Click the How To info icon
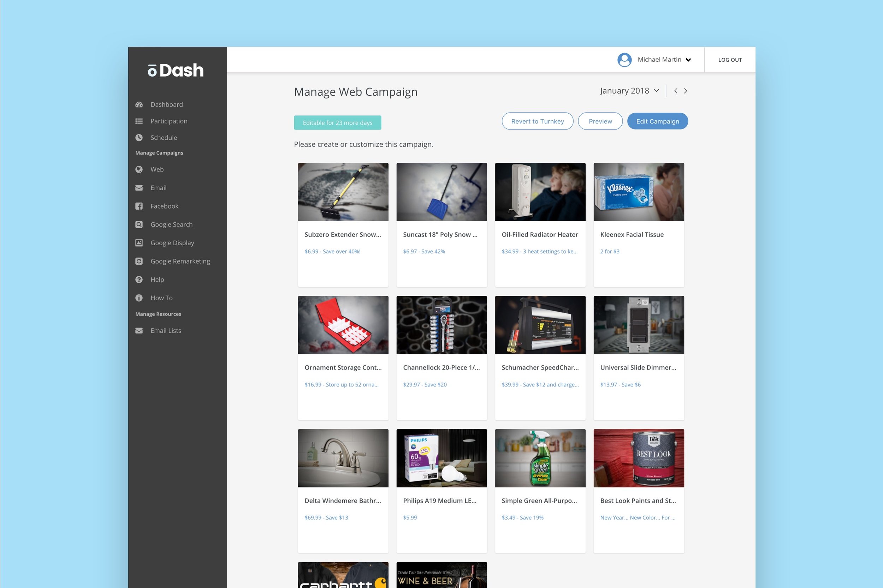This screenshot has height=588, width=883. point(139,298)
